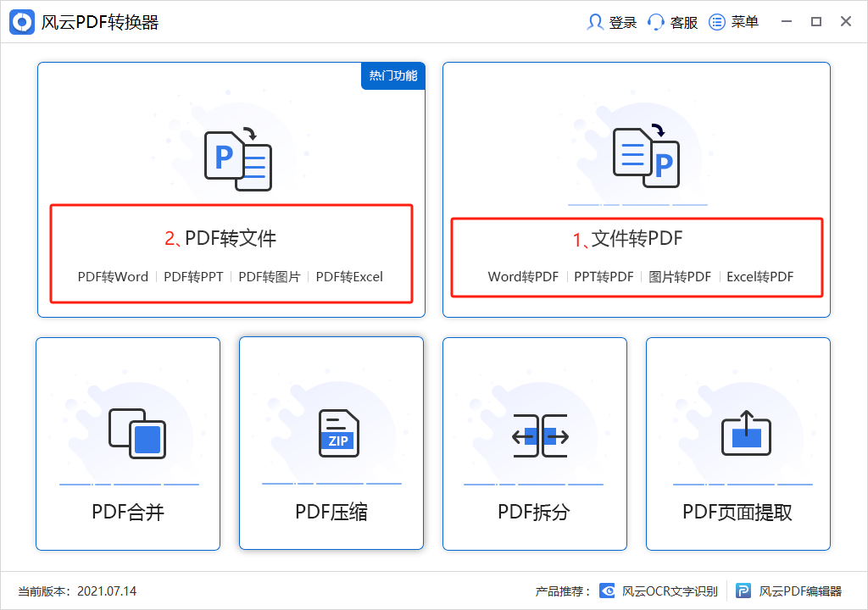Click the app logo in the title bar

pyautogui.click(x=20, y=21)
